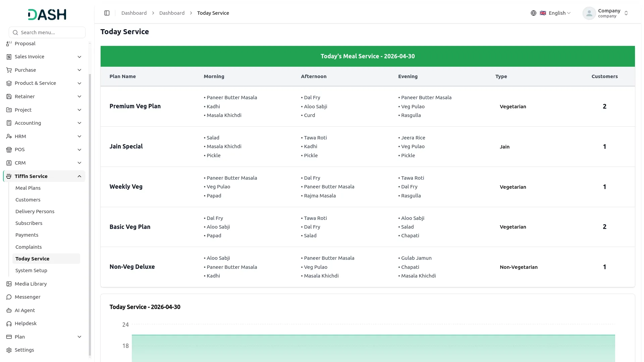The height and width of the screenshot is (362, 644).
Task: Open Delivery Persons submenu item
Action: pos(46,212)
